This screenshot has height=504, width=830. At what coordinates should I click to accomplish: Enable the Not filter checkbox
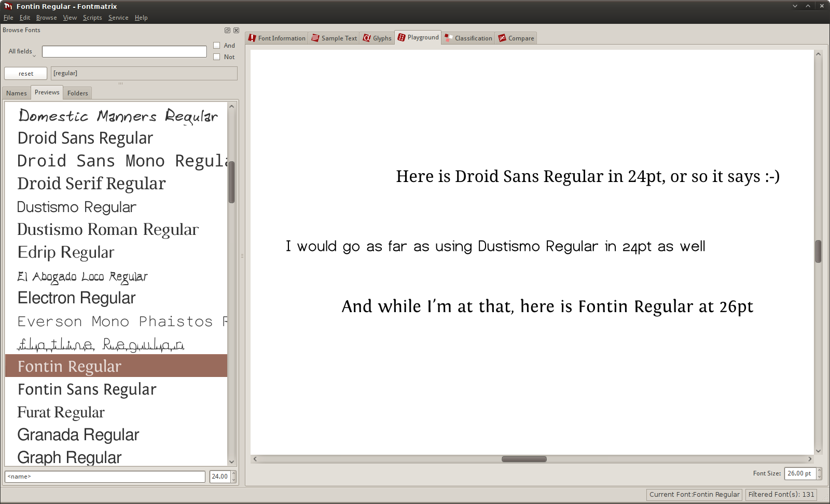click(217, 57)
